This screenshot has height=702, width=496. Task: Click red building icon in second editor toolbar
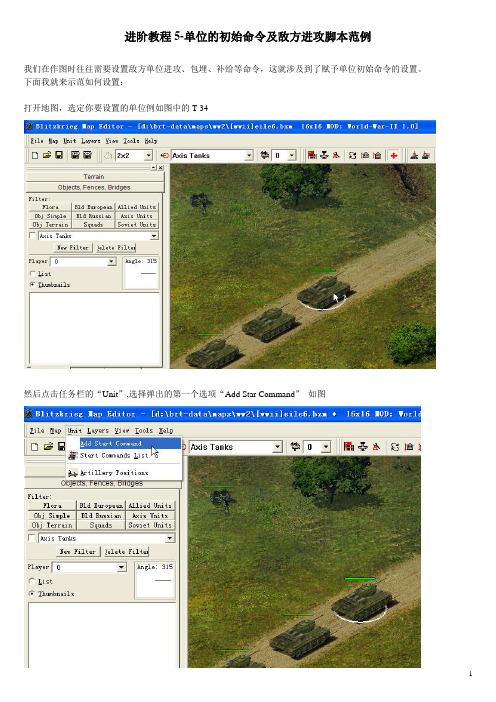pos(349,446)
